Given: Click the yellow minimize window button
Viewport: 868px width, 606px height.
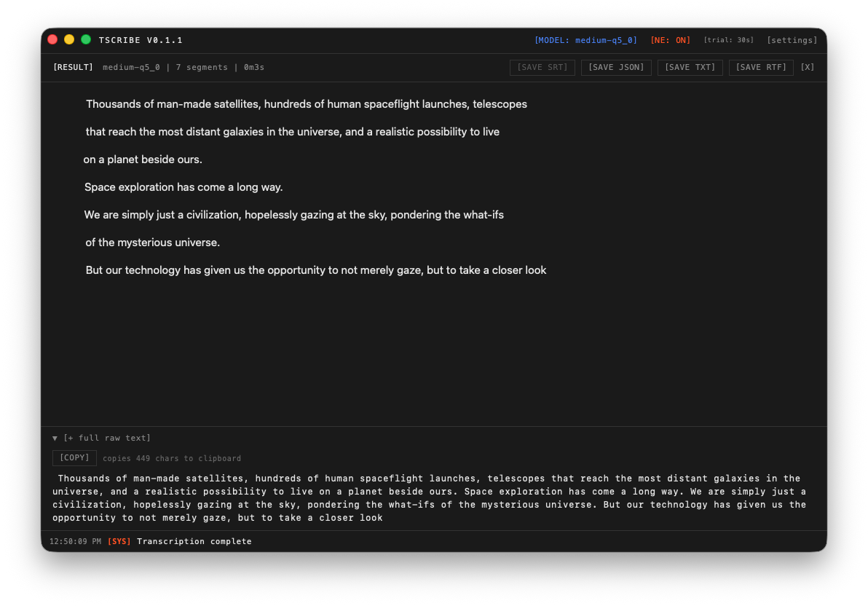Looking at the screenshot, I should (x=69, y=40).
